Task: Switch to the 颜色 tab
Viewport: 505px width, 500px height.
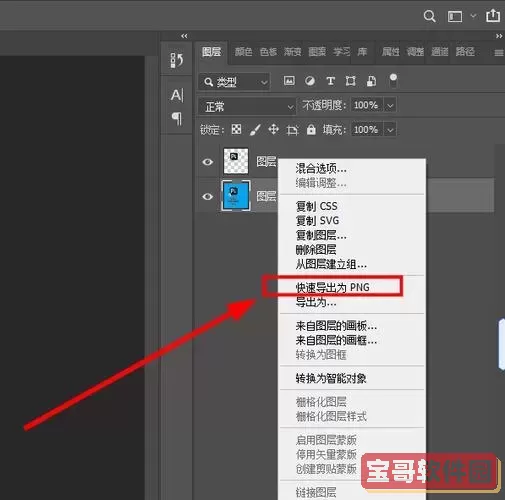Action: click(x=243, y=52)
